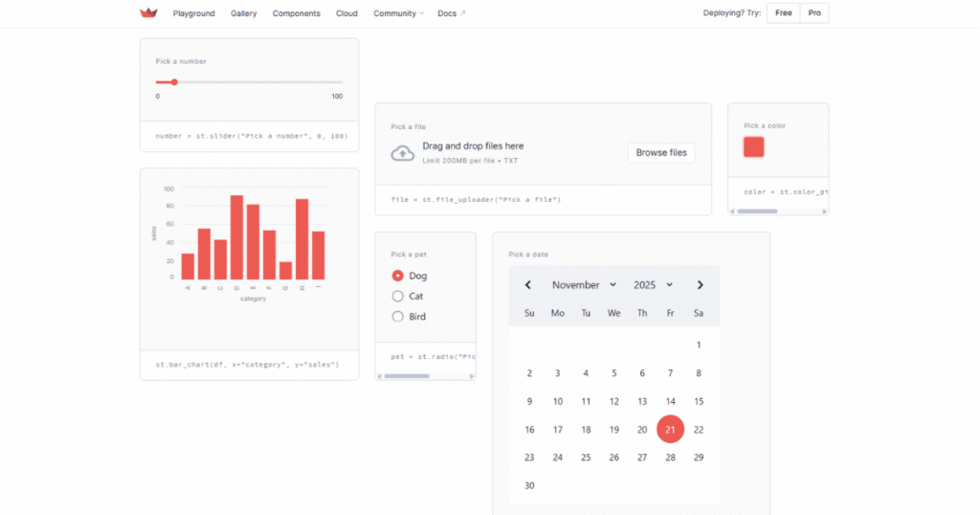
Task: Choose the Pro deployment option
Action: (x=813, y=13)
